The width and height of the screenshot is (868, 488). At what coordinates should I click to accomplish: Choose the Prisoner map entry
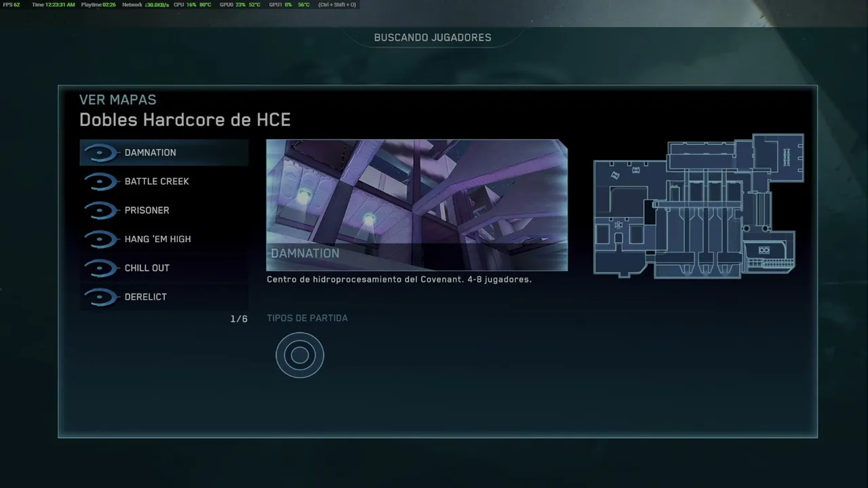164,210
